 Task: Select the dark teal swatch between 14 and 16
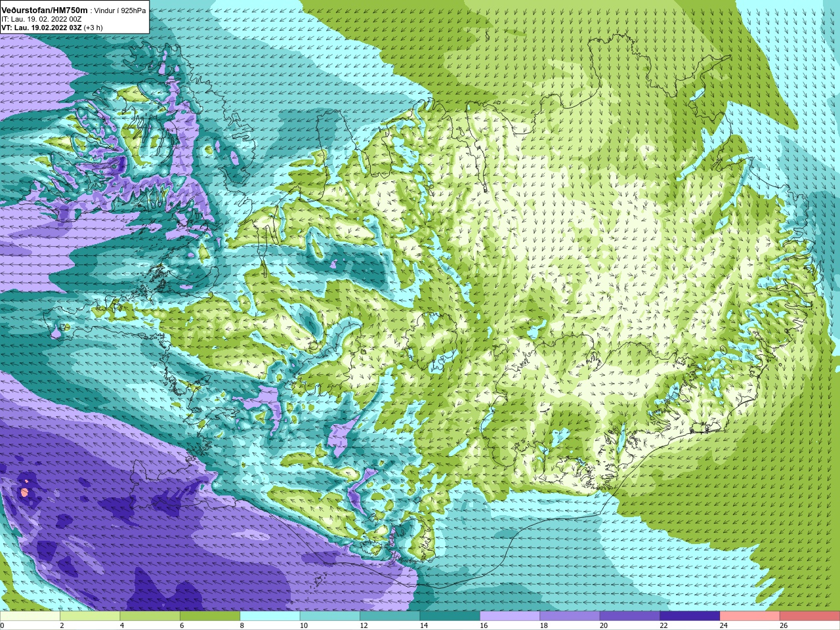click(450, 616)
